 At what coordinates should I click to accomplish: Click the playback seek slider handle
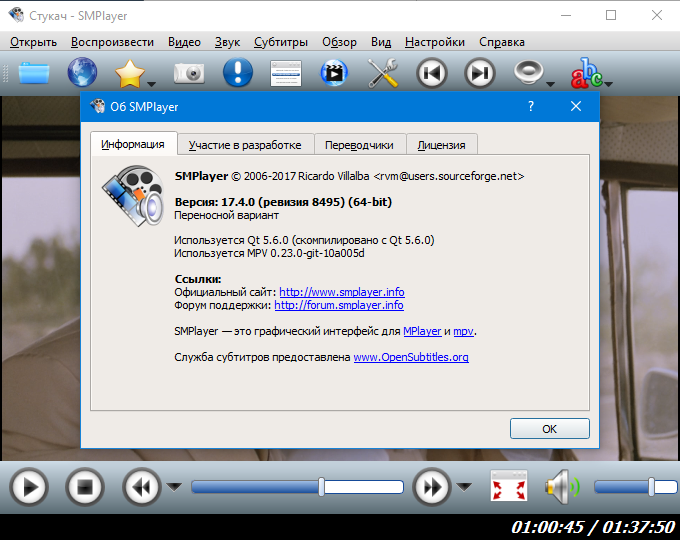click(x=321, y=487)
